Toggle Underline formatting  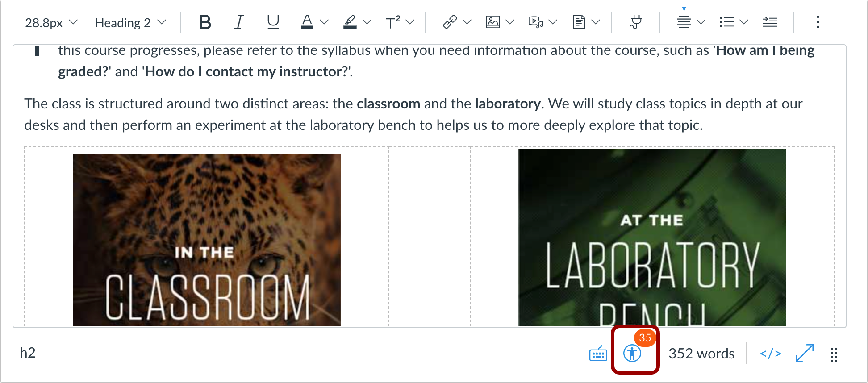[273, 22]
